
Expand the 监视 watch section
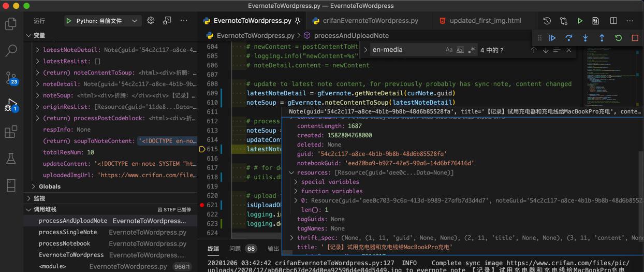[28, 198]
